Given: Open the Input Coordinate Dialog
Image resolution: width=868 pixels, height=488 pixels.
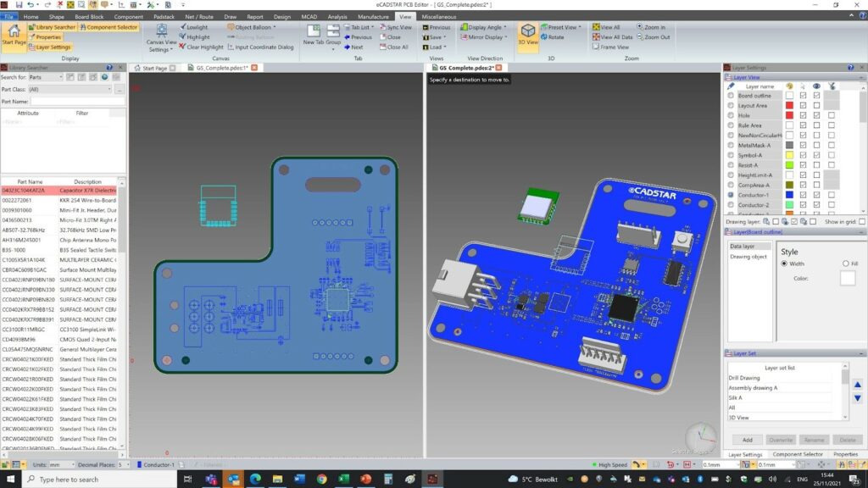Looking at the screenshot, I should [x=261, y=47].
